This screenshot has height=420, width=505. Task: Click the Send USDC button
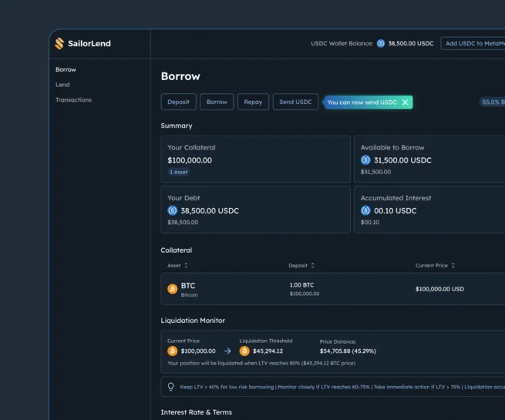pos(295,102)
